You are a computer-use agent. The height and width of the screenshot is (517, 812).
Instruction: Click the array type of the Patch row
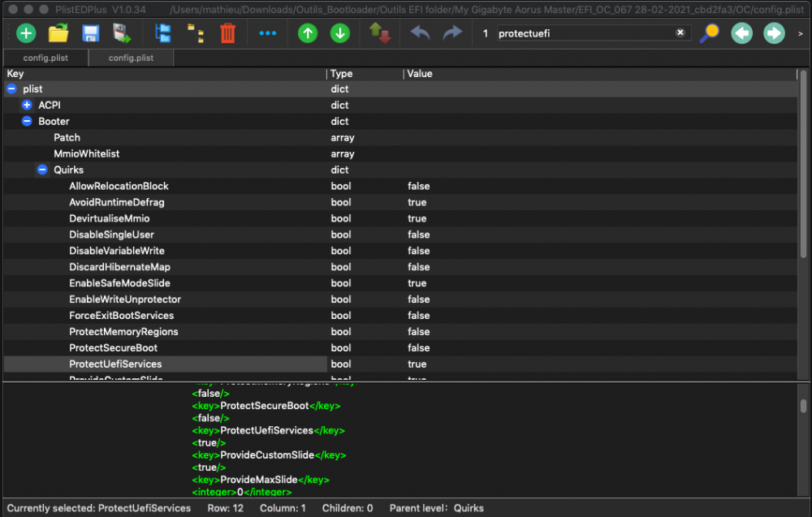343,138
